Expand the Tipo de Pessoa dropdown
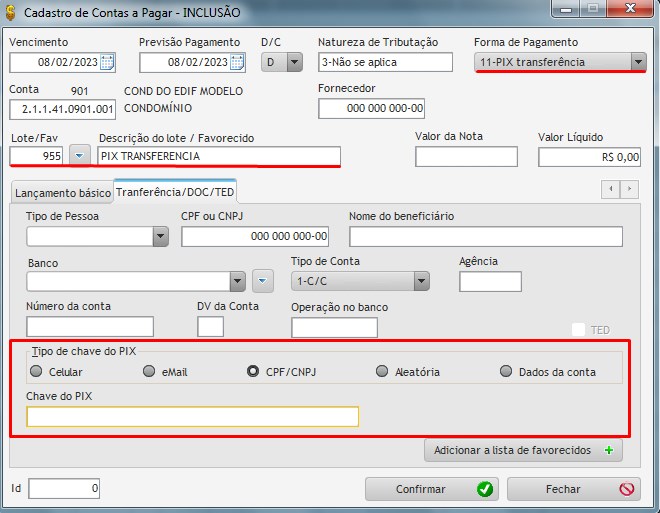This screenshot has width=660, height=513. point(160,236)
